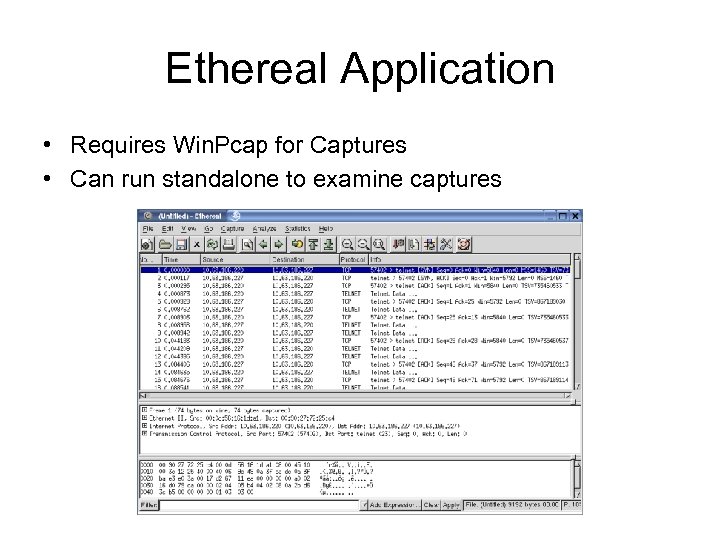The height and width of the screenshot is (540, 720).
Task: Select packet row number 1
Action: [355, 270]
